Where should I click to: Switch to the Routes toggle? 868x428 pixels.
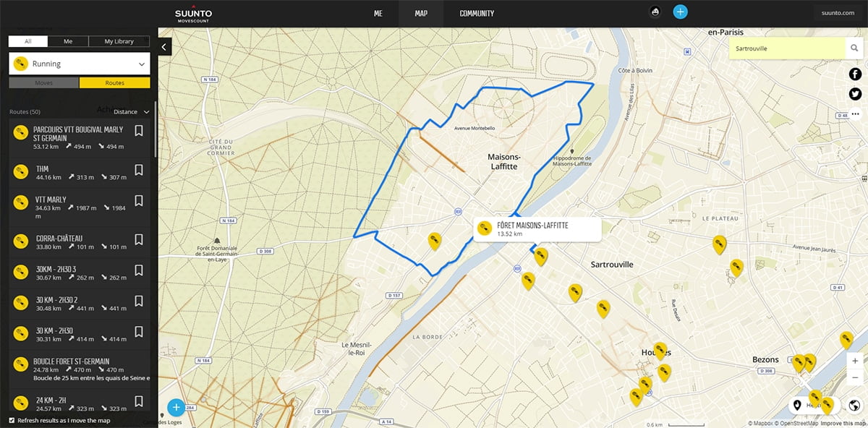[114, 83]
